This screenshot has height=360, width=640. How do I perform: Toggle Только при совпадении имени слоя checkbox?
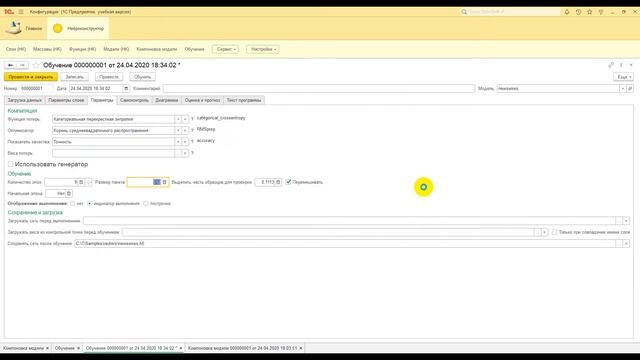tap(554, 232)
